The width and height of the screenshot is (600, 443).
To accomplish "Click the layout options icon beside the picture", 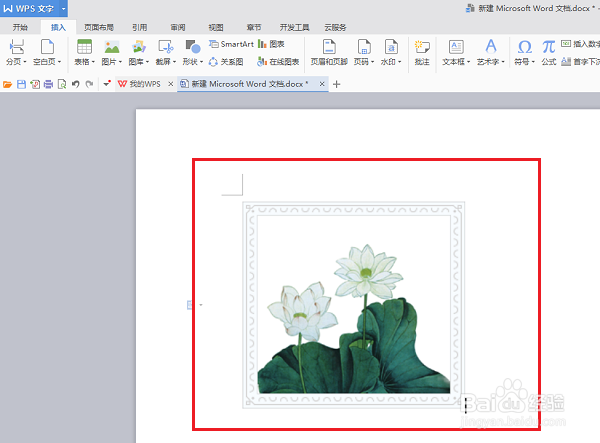I will [190, 305].
